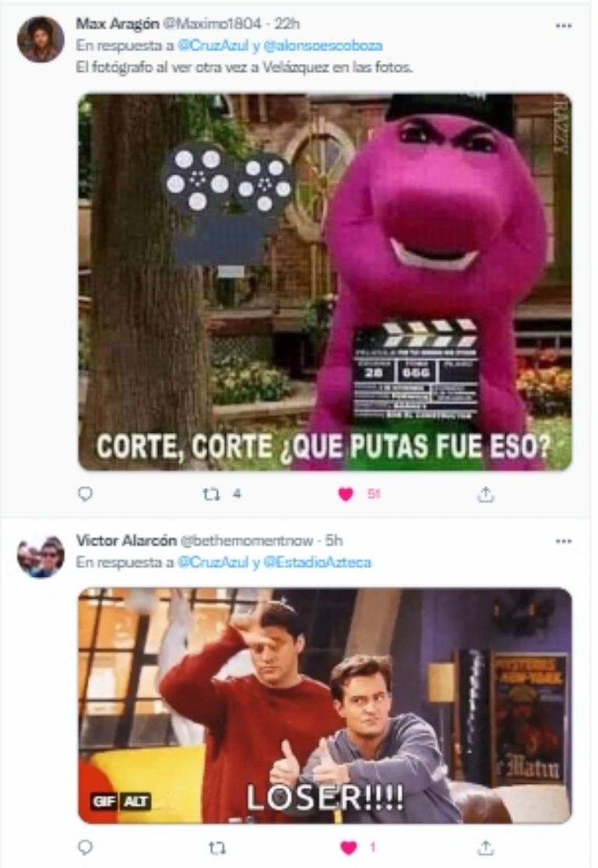Screen dimensions: 598x868
Task: Open Victor Alarcón's profile avatar
Action: tap(40, 557)
